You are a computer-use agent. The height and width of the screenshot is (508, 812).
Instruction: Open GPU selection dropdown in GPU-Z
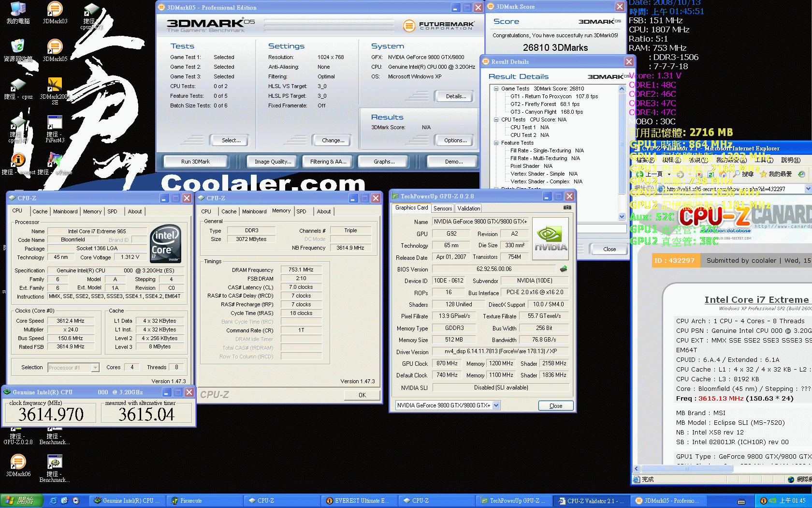tap(496, 405)
